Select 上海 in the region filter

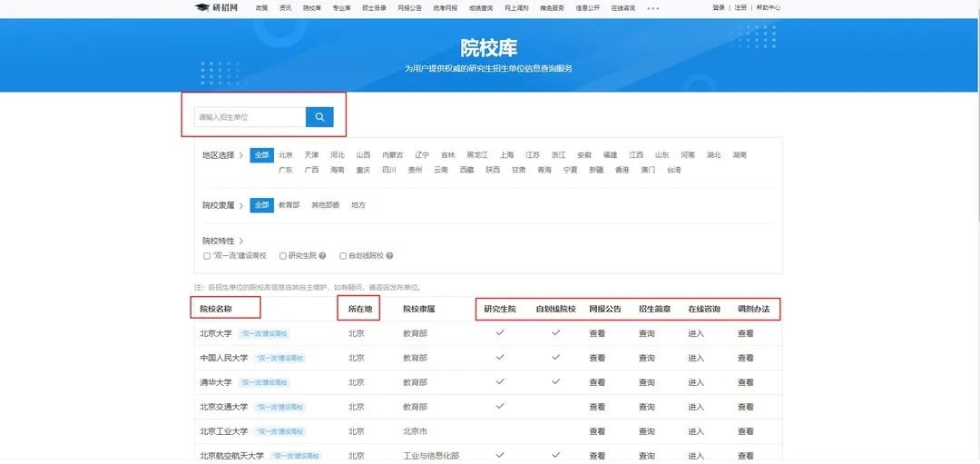click(506, 155)
